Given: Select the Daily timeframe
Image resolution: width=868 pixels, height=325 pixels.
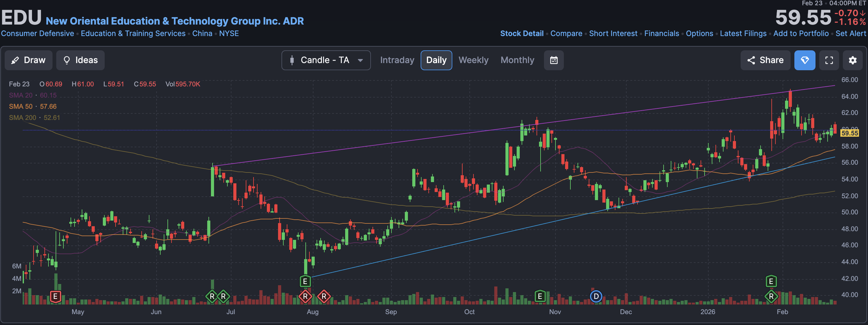Looking at the screenshot, I should coord(436,60).
